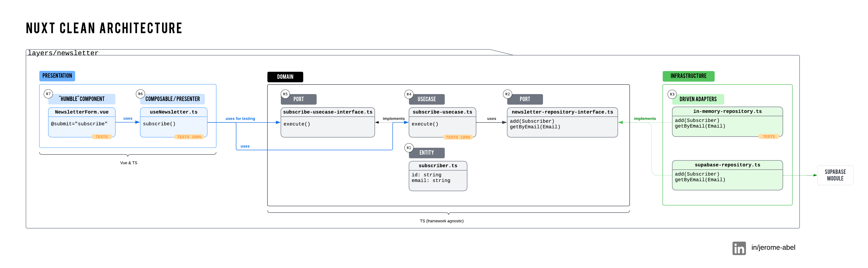
Task: Click the #6 circle badge near Composable
Action: pos(140,94)
